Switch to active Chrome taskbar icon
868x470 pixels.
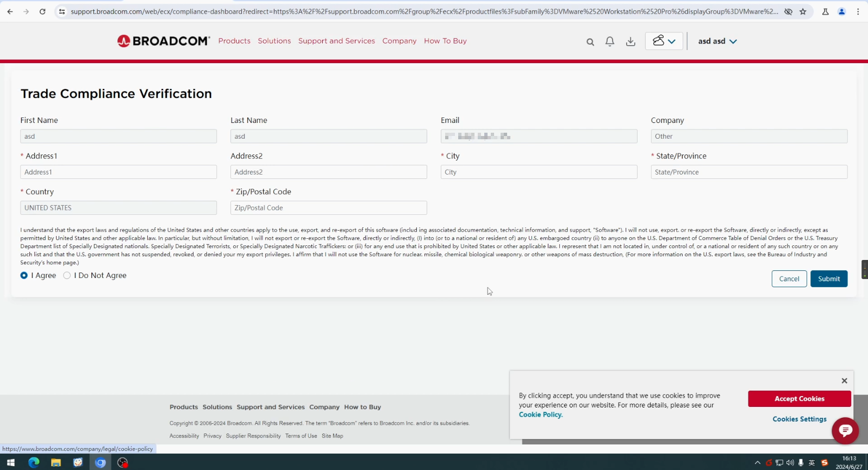pos(100,462)
